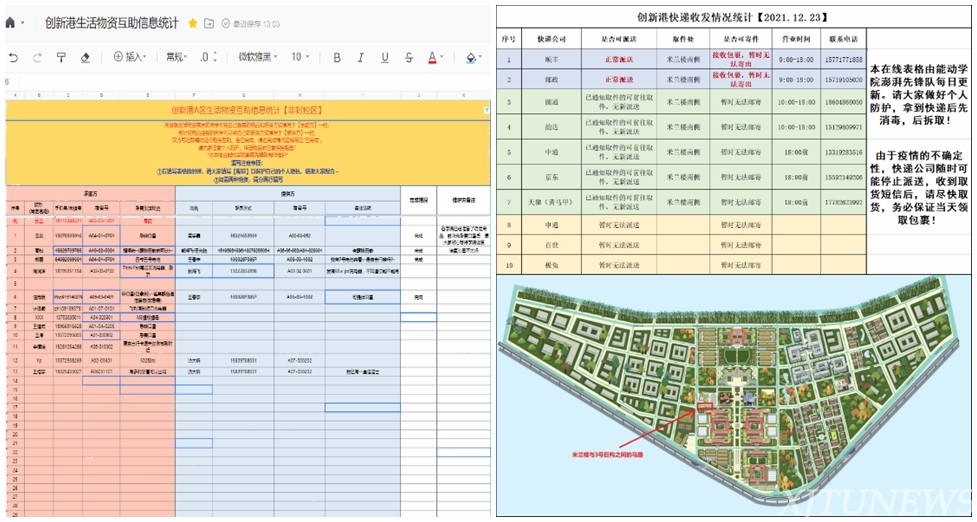Click the 取件处 column header
This screenshot has width=977, height=522.
click(683, 39)
